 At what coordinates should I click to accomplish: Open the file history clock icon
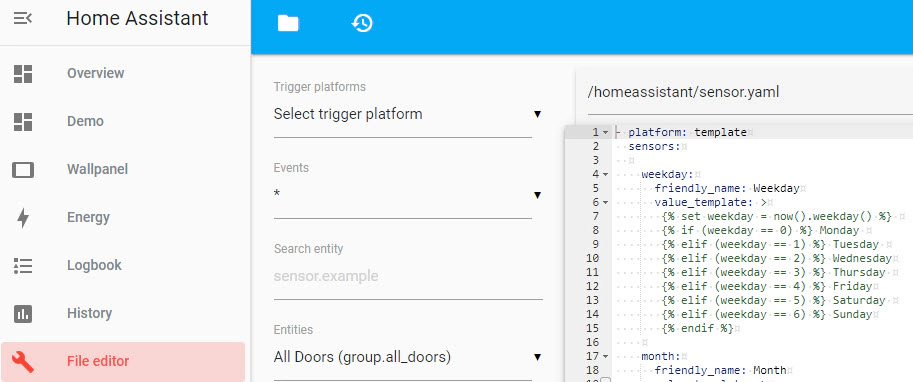click(362, 23)
